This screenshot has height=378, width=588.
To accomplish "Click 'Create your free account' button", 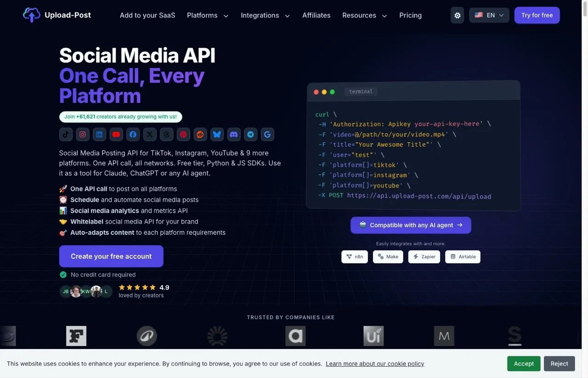I will [x=111, y=256].
